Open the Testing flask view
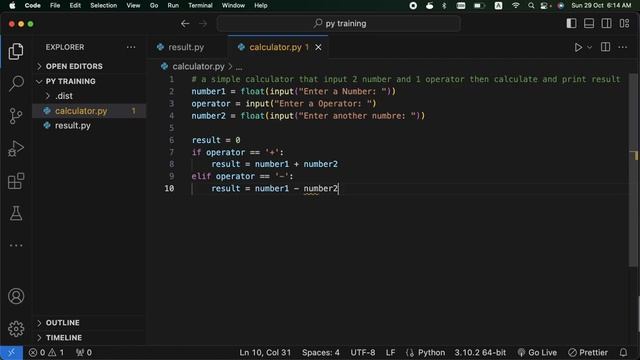 point(16,213)
